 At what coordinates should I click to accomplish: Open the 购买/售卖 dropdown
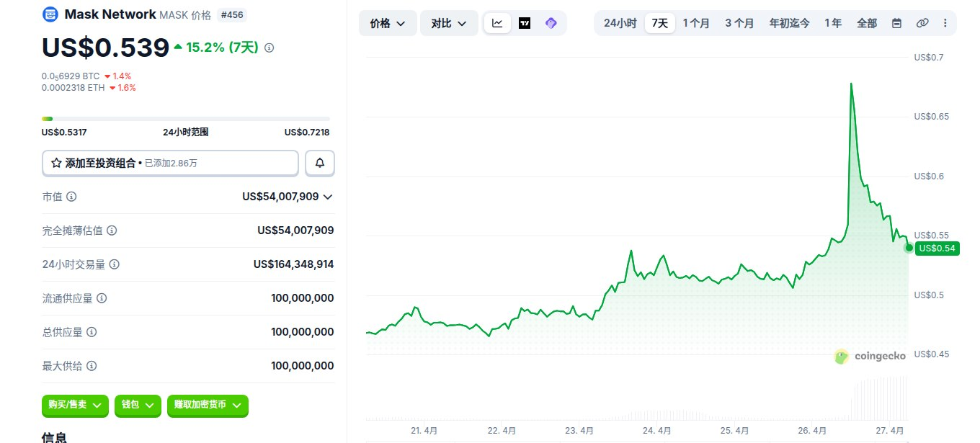click(76, 405)
